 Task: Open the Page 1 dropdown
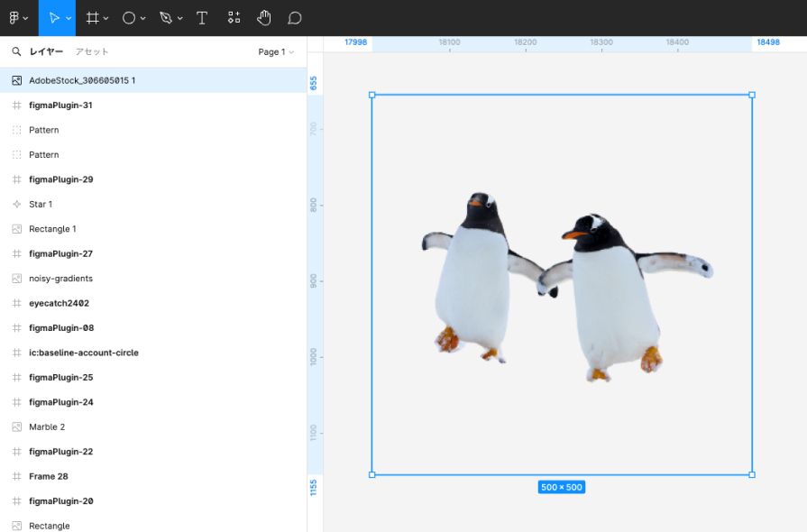pyautogui.click(x=276, y=52)
